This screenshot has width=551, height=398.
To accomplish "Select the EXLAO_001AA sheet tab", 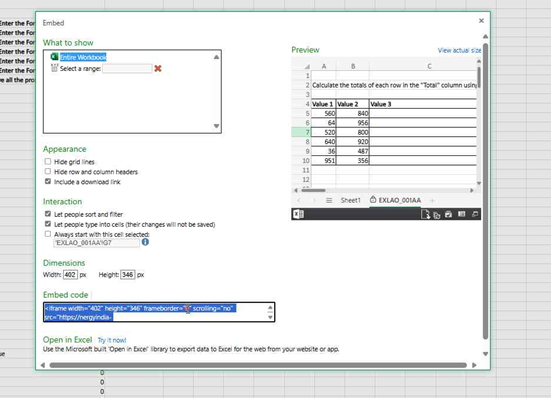I will coord(395,200).
